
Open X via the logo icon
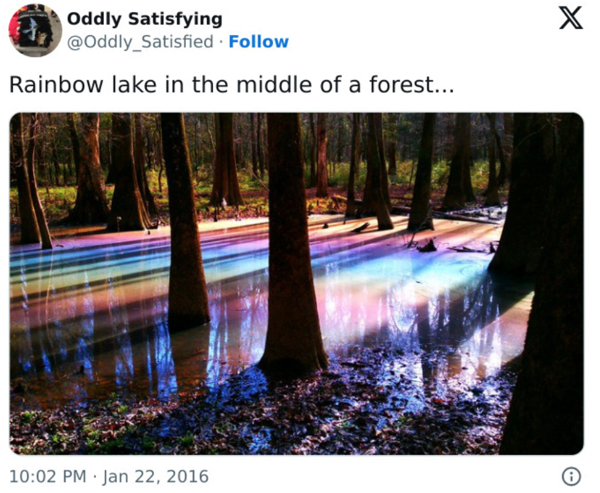click(570, 20)
